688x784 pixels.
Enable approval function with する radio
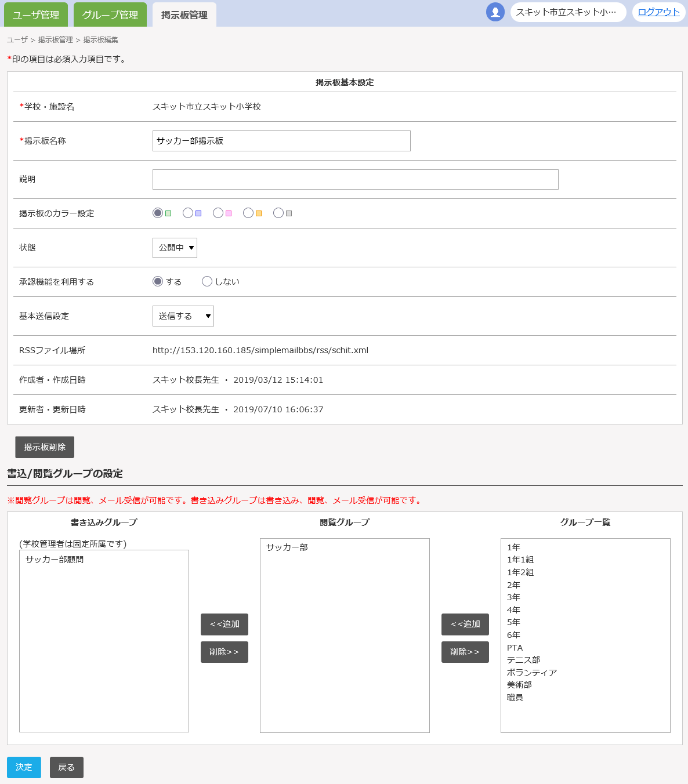[x=158, y=281]
